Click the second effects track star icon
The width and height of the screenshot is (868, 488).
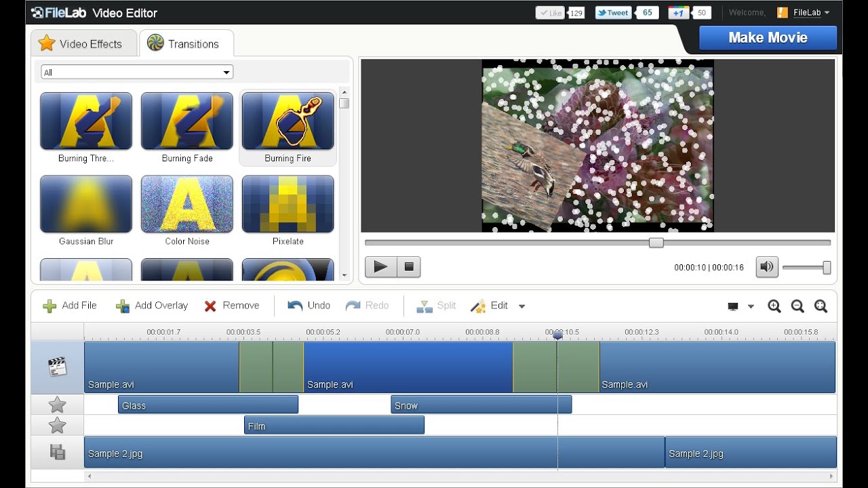pyautogui.click(x=57, y=426)
